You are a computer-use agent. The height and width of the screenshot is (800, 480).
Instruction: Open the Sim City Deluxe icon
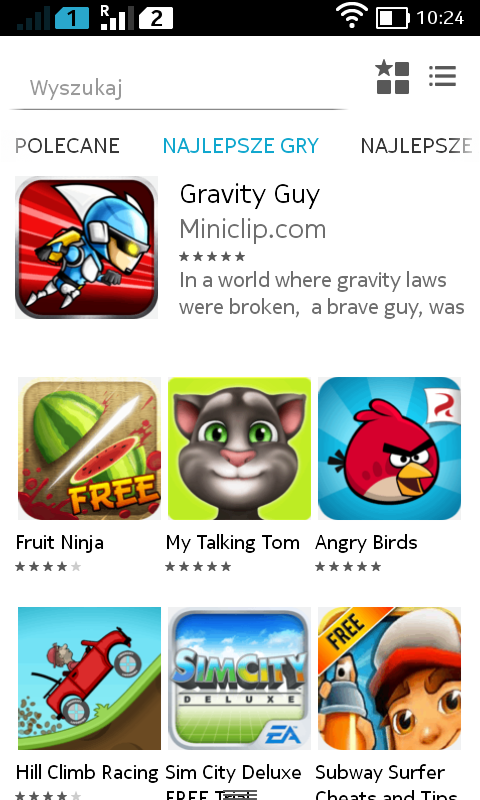239,678
